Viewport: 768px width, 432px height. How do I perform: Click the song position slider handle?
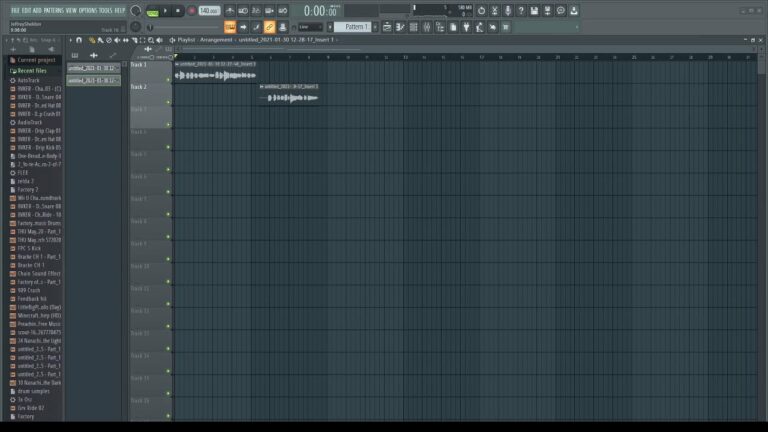click(150, 27)
